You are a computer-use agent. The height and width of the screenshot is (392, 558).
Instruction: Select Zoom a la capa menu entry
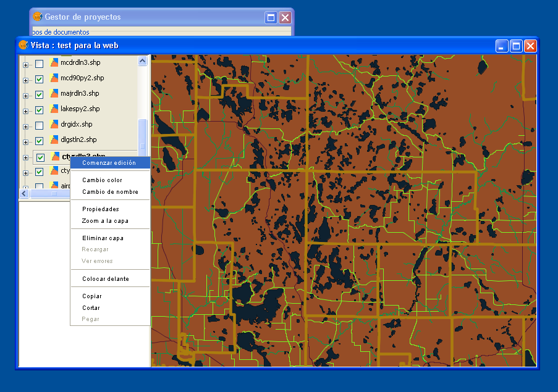pyautogui.click(x=105, y=221)
